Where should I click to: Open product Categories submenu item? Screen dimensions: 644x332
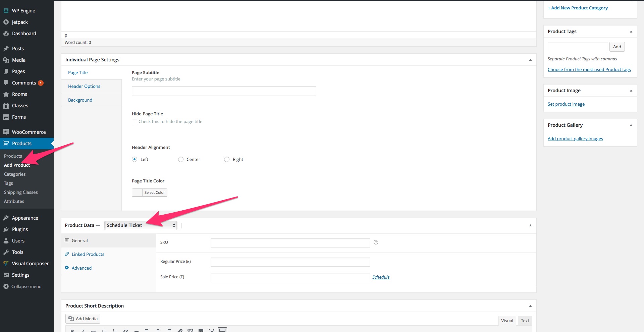[x=15, y=174]
